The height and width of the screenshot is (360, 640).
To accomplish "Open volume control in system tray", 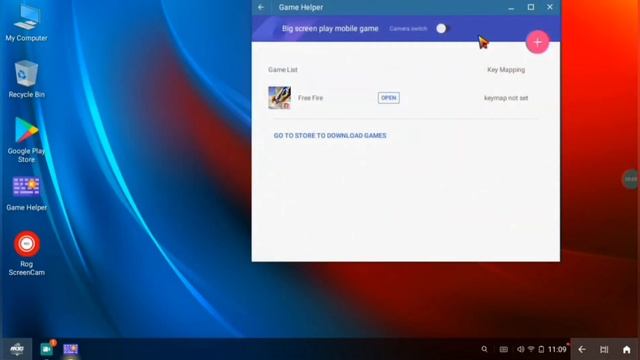I will coord(520,349).
